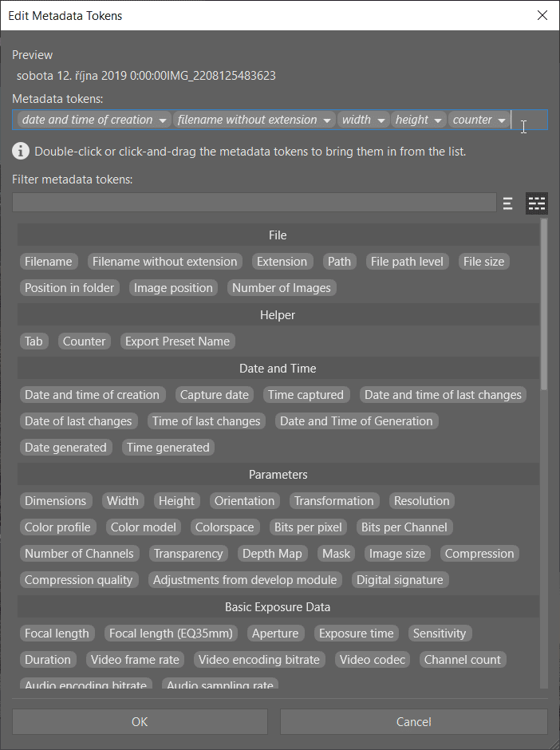Dismiss the dialog with Cancel
Viewport: 560px width, 750px height.
coord(413,721)
